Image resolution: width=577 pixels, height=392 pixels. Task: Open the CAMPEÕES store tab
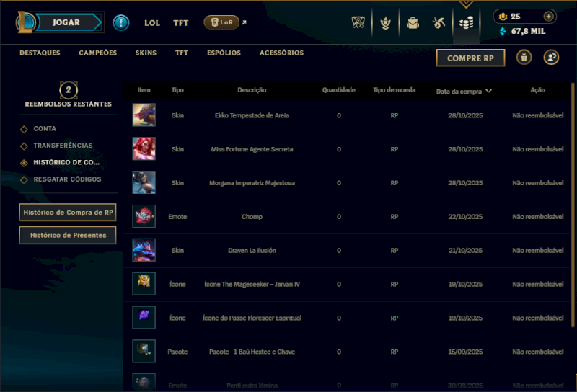pos(98,53)
